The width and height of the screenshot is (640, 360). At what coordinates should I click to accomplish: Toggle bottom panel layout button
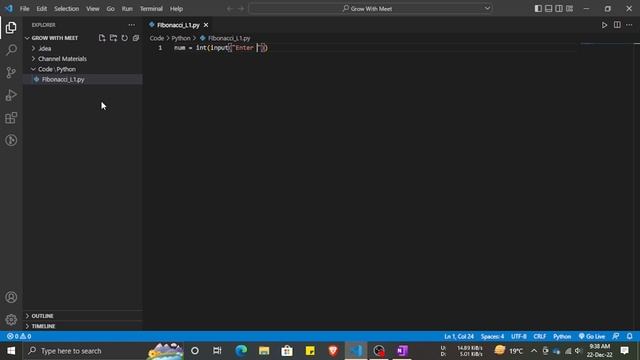pyautogui.click(x=549, y=9)
